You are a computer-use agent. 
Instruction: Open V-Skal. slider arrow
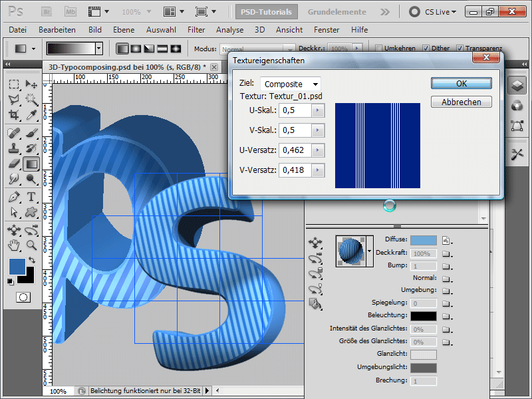318,130
